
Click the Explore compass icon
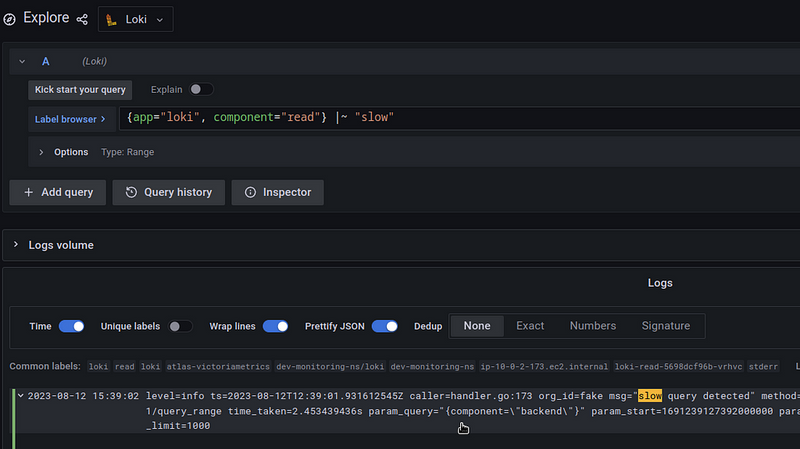coord(10,19)
